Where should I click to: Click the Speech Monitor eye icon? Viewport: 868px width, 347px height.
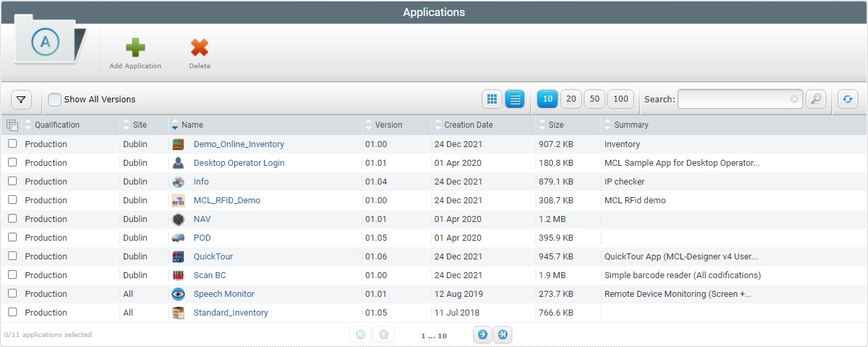(178, 294)
